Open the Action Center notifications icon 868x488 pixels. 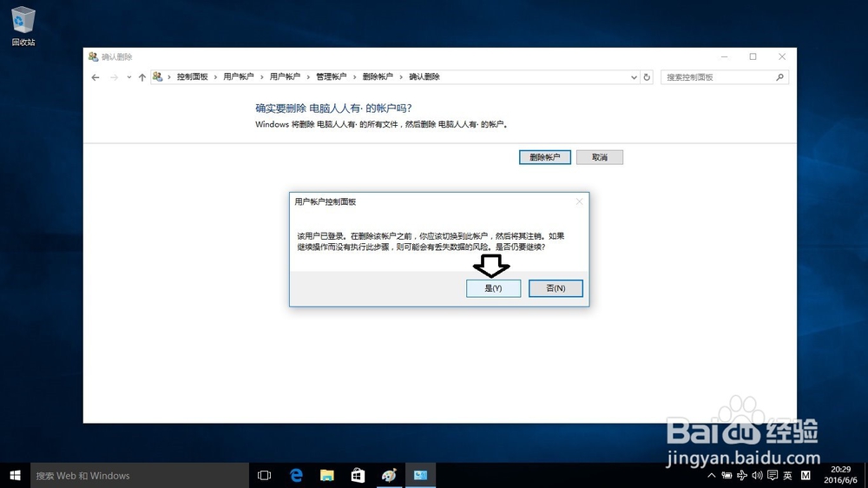coord(773,475)
